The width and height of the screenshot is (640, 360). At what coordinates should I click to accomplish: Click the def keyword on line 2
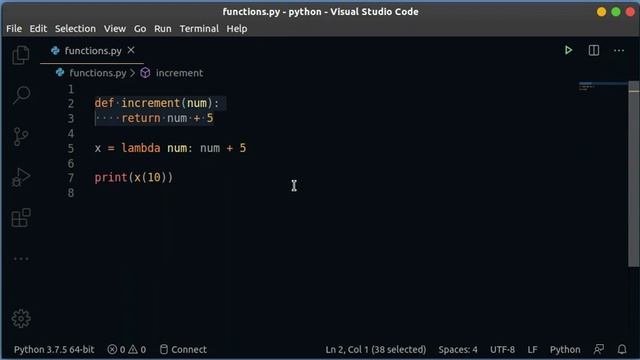coord(104,103)
